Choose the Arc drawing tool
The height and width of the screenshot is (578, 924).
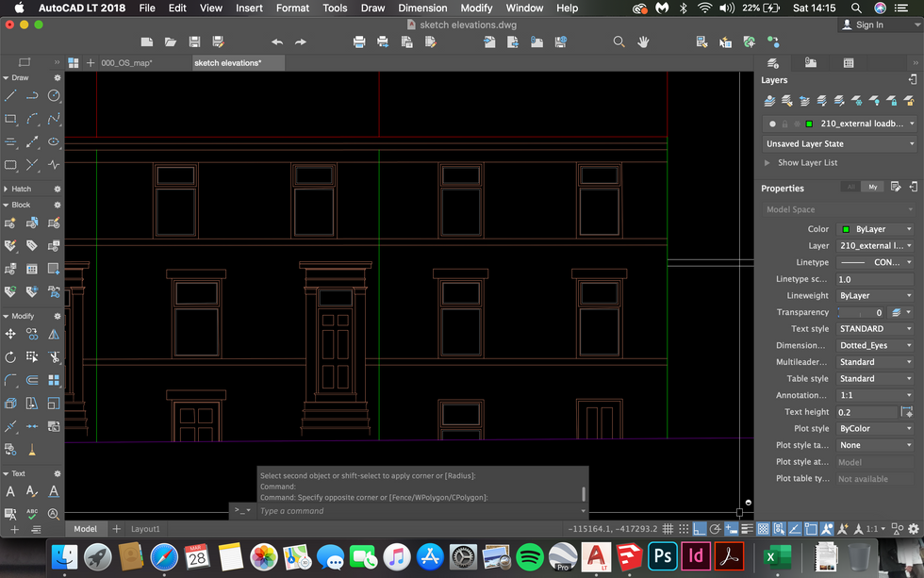click(x=32, y=119)
